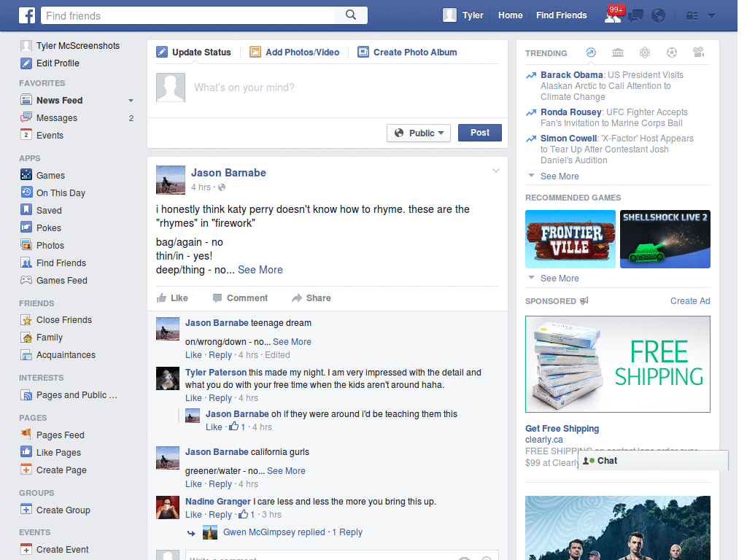Click the search magnifier button
747x560 pixels.
[x=351, y=15]
